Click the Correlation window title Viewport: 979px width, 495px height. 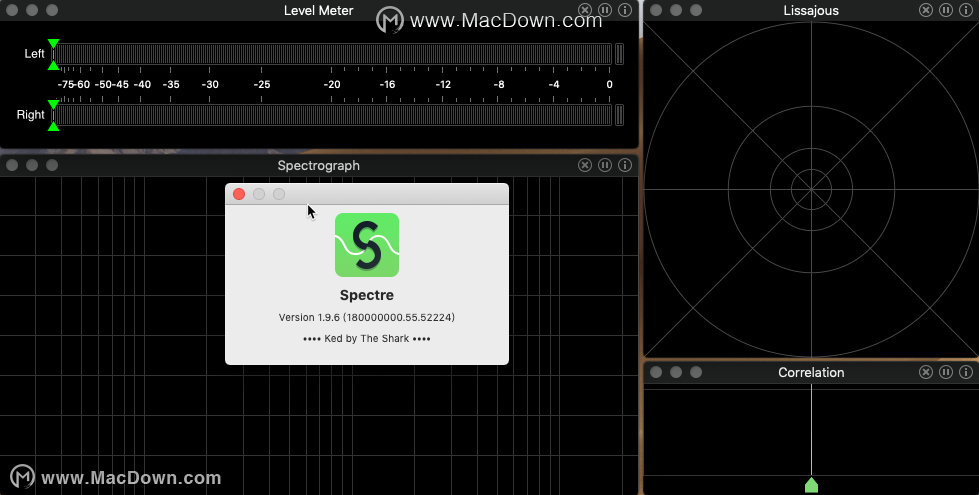point(811,373)
